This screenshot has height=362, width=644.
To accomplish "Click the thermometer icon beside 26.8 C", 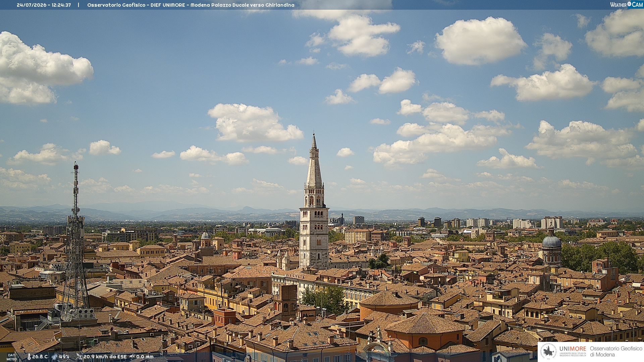I will click(29, 357).
